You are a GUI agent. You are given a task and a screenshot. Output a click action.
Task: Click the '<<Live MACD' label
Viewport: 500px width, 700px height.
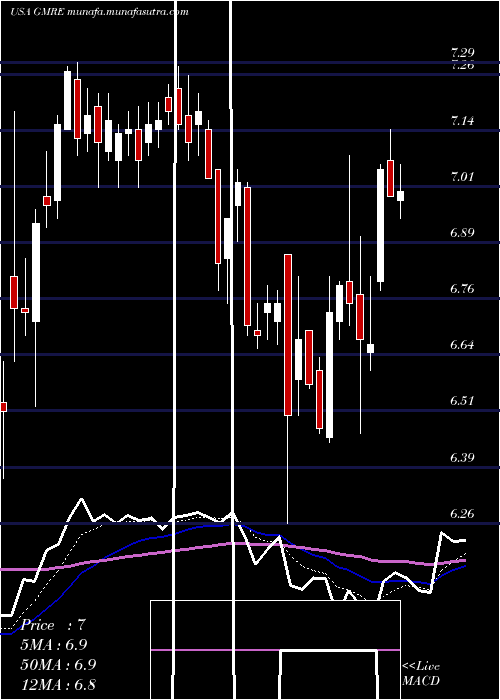click(x=421, y=673)
